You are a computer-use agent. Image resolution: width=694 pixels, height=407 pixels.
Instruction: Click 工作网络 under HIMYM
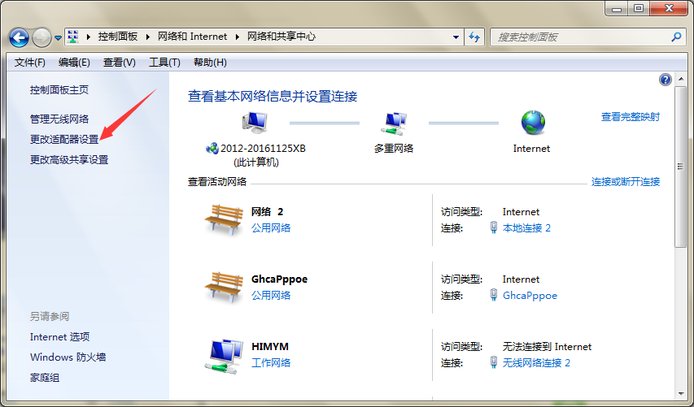pyautogui.click(x=271, y=363)
